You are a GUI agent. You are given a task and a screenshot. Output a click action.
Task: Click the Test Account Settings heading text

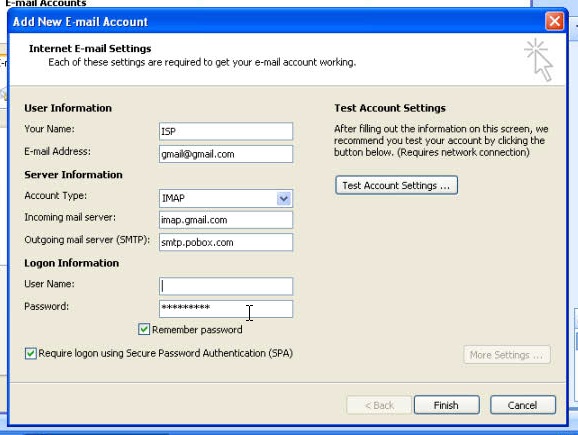(x=390, y=108)
